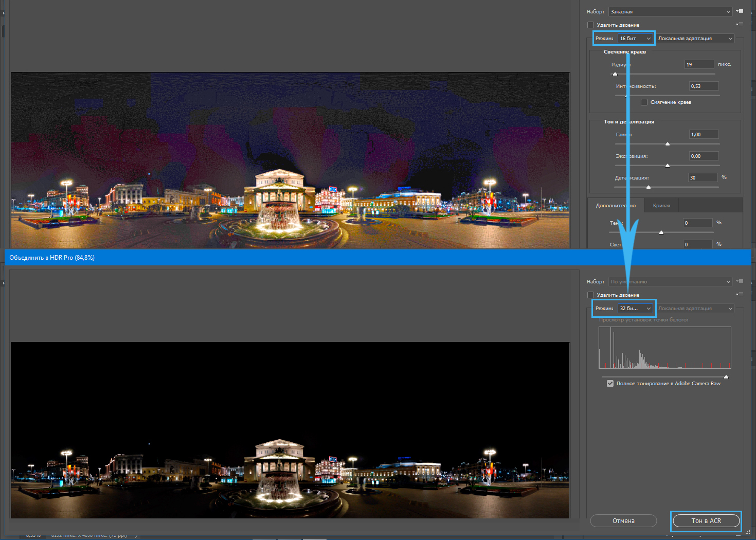Click the Детализация percentage input field
This screenshot has height=540, width=756.
click(x=703, y=178)
